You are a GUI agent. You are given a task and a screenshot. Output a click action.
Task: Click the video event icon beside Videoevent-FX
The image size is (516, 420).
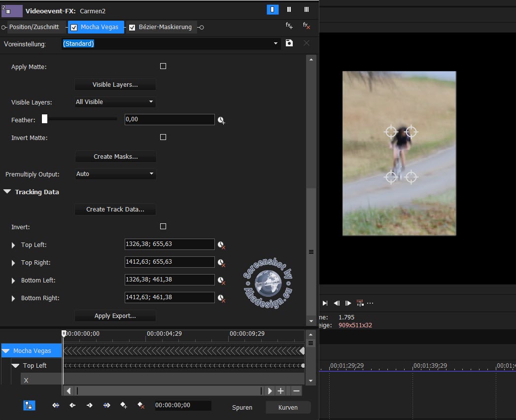point(12,11)
